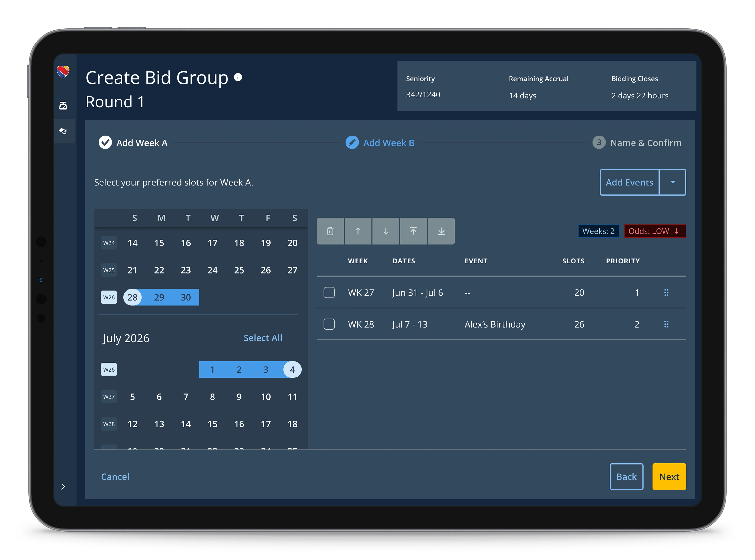The height and width of the screenshot is (560, 755).
Task: Click the move to bottom icon
Action: (x=441, y=231)
